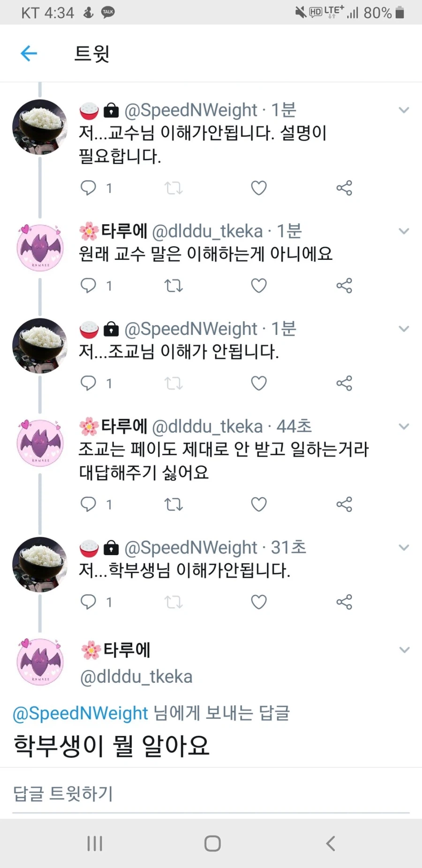Tap the back arrow to leave the thread

tap(29, 53)
